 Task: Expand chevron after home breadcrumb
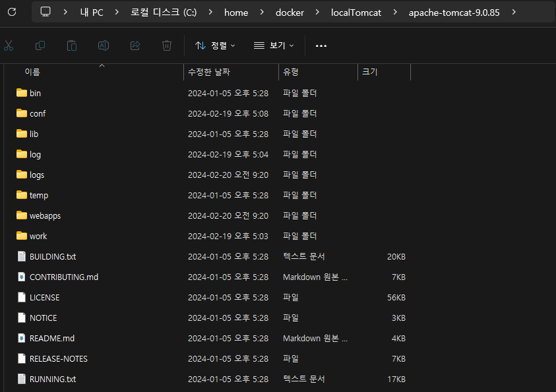[x=262, y=12]
